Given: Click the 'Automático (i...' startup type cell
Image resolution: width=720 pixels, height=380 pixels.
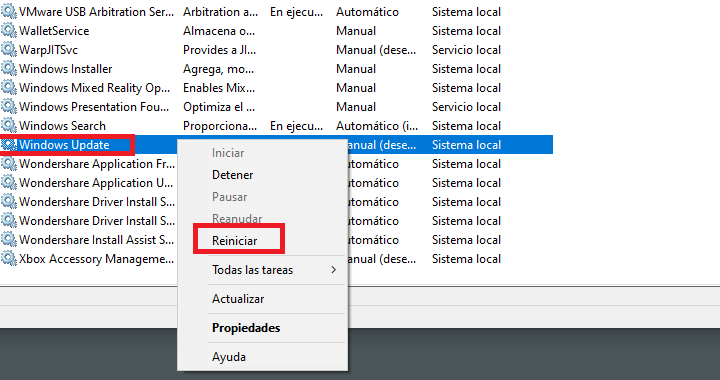Looking at the screenshot, I should [x=377, y=126].
